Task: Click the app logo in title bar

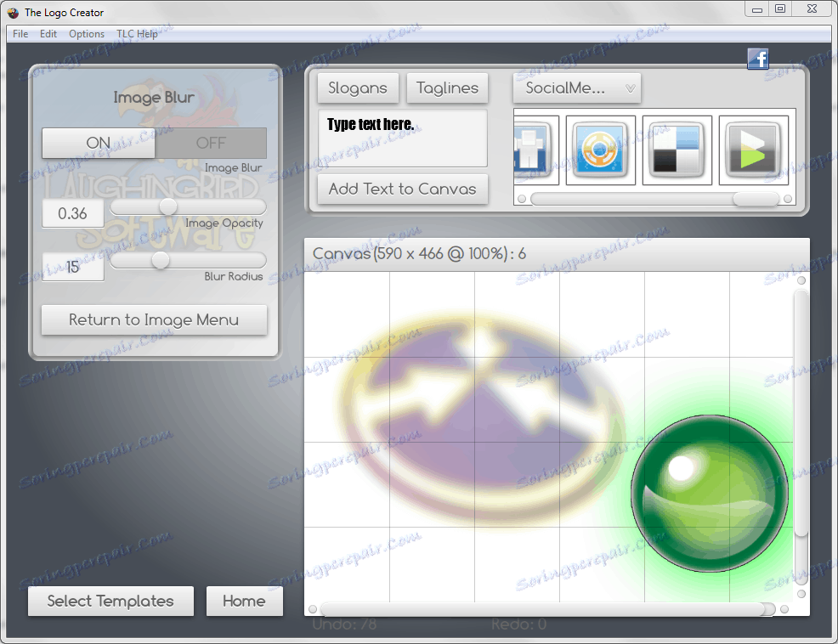Action: click(x=13, y=12)
